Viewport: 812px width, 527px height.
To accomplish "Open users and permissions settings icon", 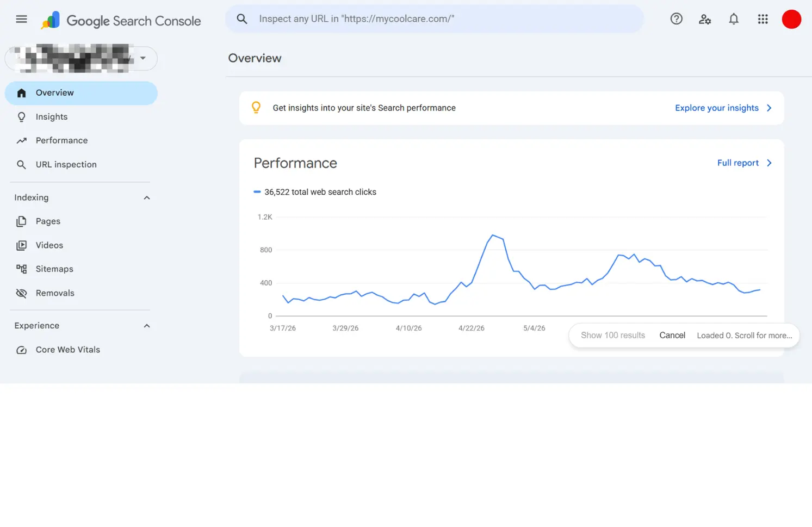I will pyautogui.click(x=705, y=19).
